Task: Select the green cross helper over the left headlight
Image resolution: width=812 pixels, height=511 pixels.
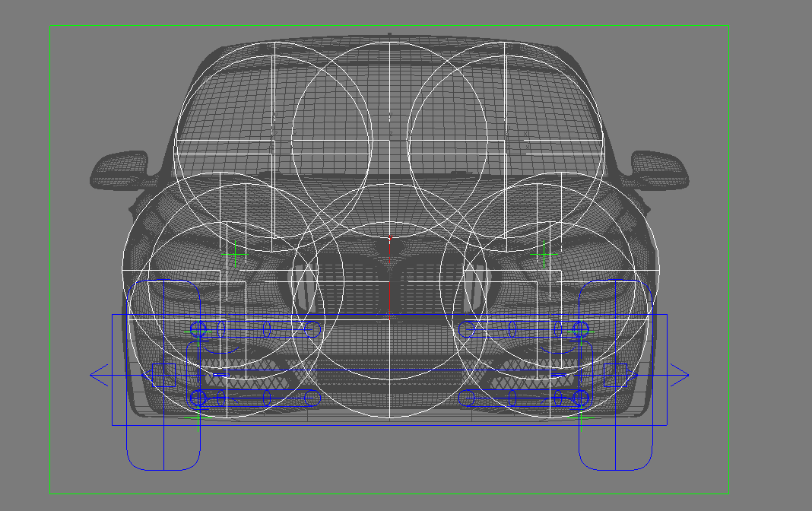Action: [x=235, y=254]
